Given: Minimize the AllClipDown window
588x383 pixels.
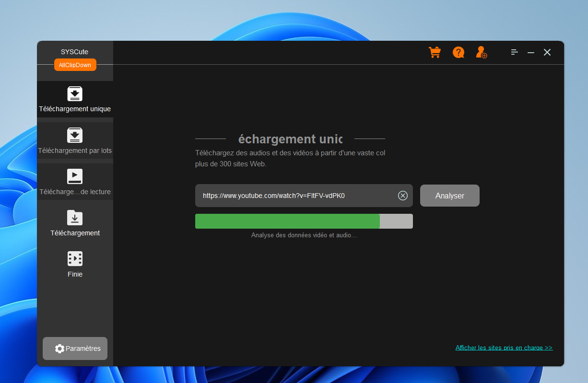Looking at the screenshot, I should click(531, 52).
